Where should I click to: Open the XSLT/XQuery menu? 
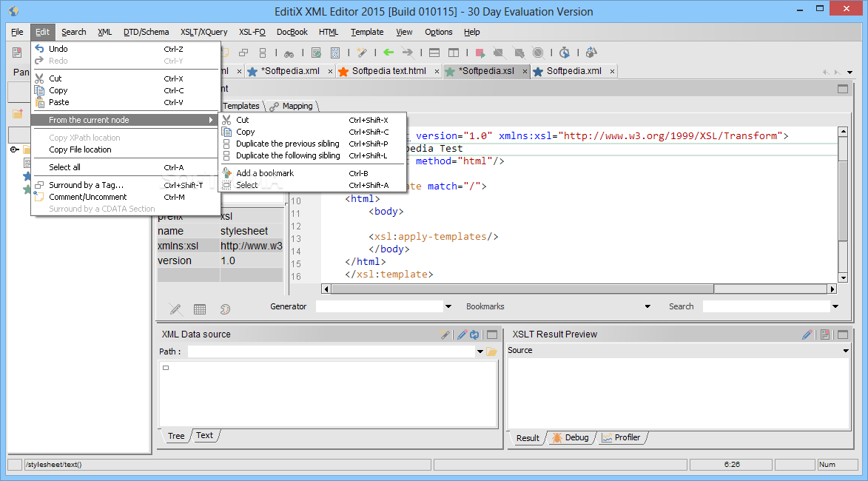click(x=203, y=32)
